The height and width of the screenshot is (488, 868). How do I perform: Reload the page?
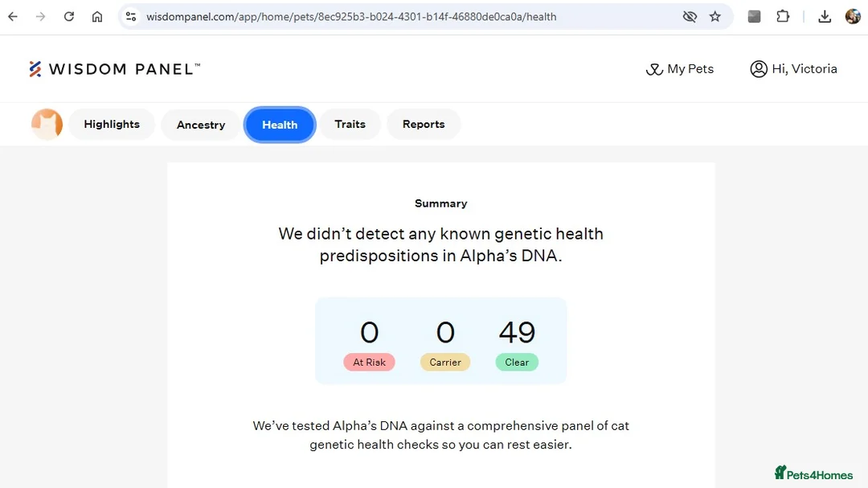(x=69, y=16)
